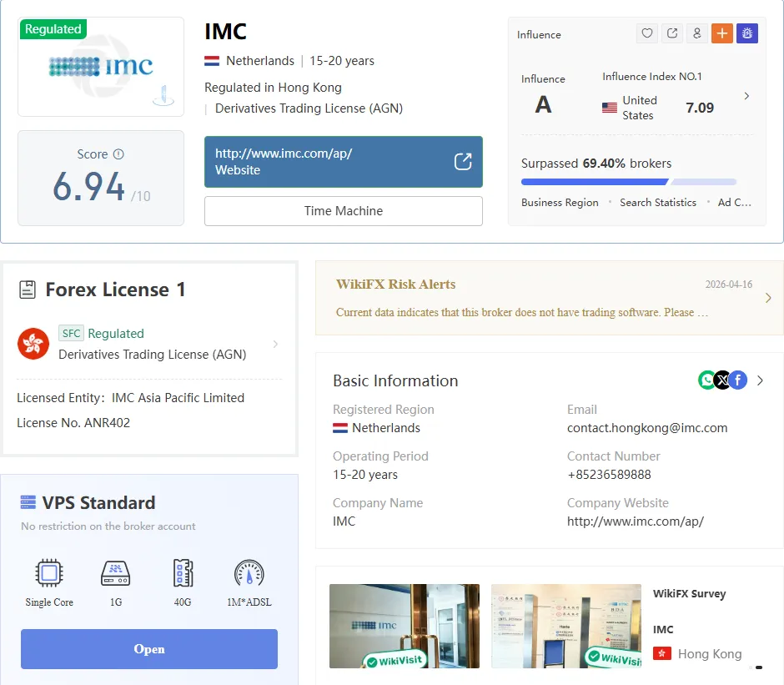Click Licensed Entity IMC Asia Pacific Limited
Viewport: 784px width, 685px height.
coord(130,398)
